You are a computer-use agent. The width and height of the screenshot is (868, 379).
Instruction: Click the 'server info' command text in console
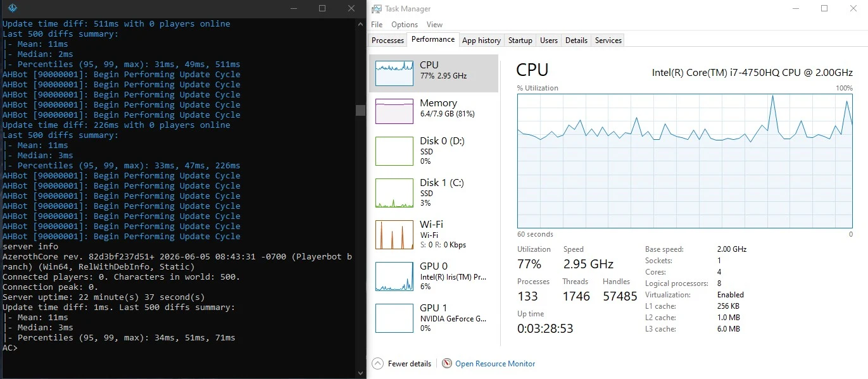30,247
